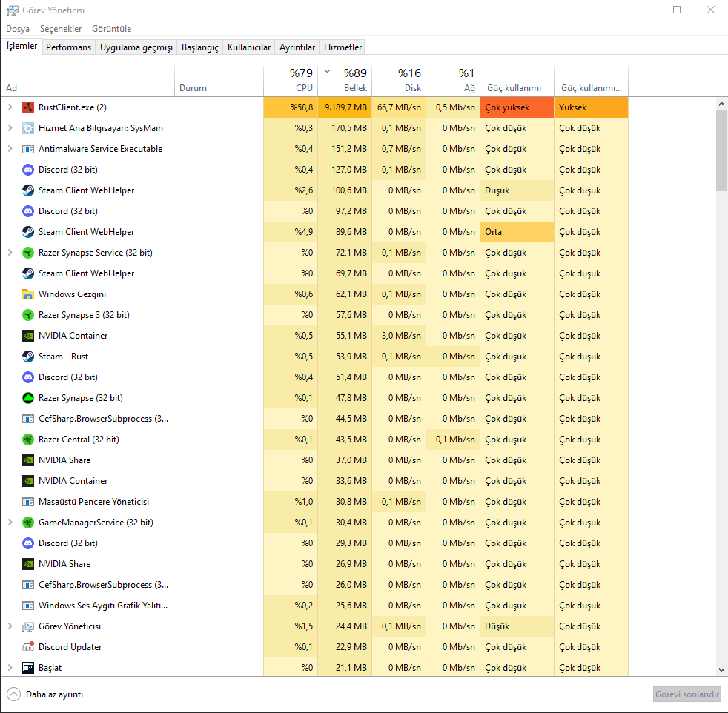Click the Razer Central icon
728x713 pixels.
coord(28,439)
